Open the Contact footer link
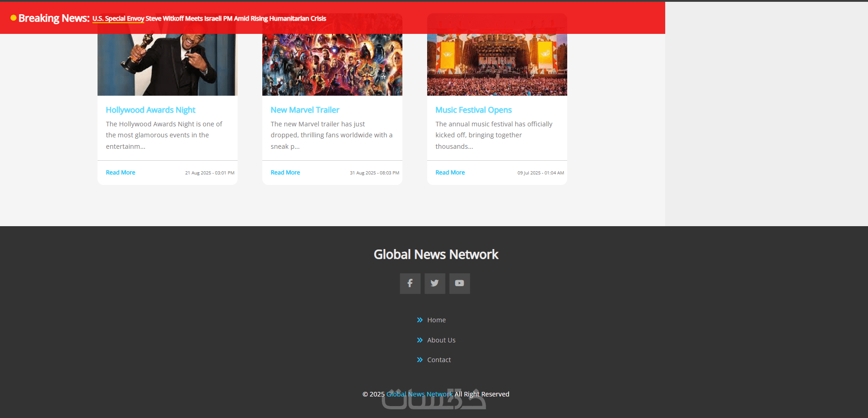This screenshot has width=868, height=418. 439,360
